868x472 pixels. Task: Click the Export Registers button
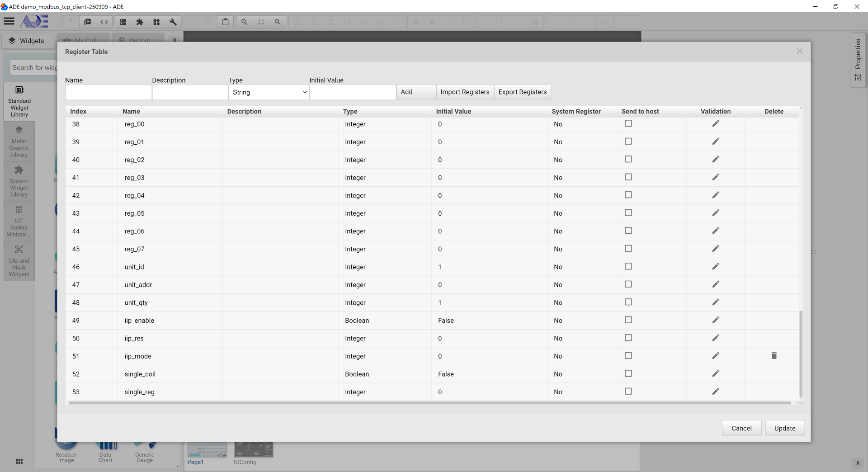(x=522, y=92)
